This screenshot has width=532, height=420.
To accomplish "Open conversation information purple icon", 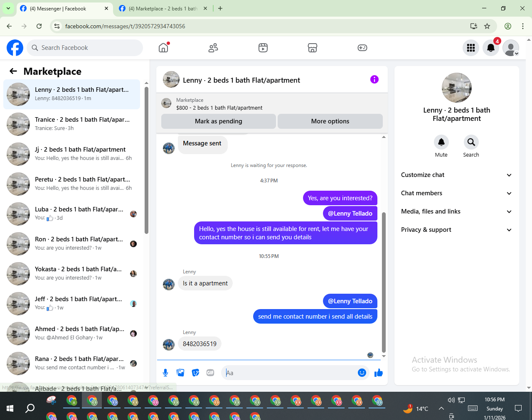I will (374, 79).
